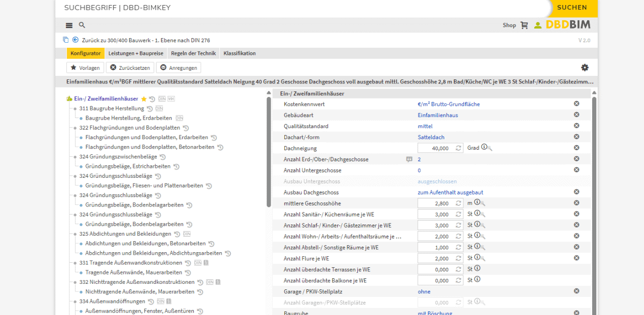The width and height of the screenshot is (644, 315).
Task: Click history icon beside Gründungsbeläge, Fliesen- und Plattenarbeiten
Action: pos(209,186)
